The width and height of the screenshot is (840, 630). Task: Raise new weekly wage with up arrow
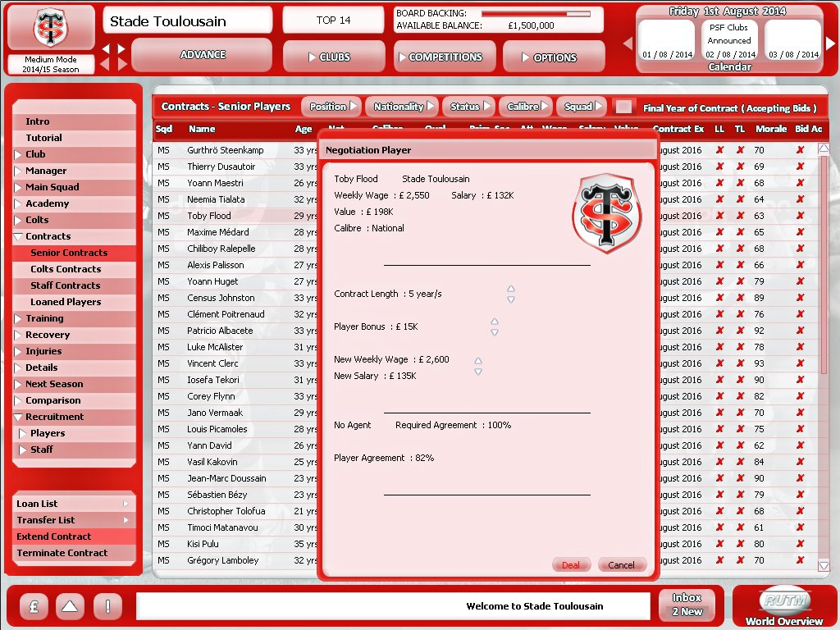[x=478, y=361]
